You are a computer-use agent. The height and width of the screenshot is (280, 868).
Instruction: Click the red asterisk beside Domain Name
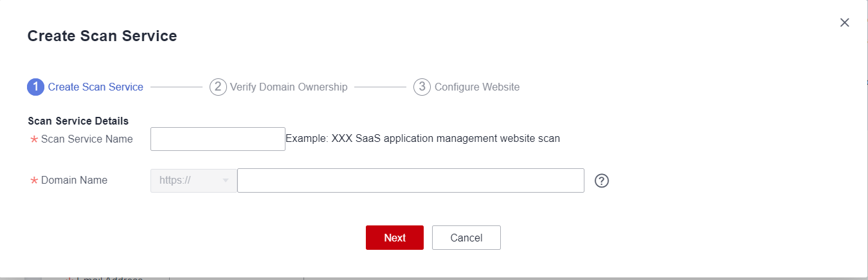(x=34, y=181)
